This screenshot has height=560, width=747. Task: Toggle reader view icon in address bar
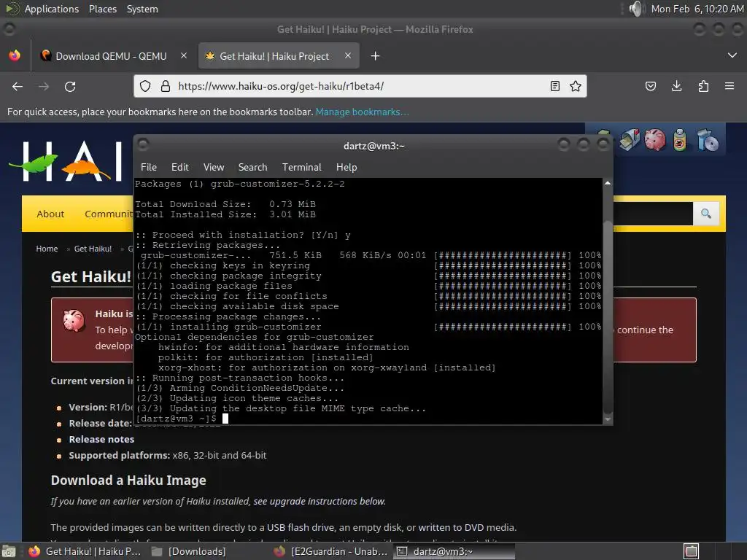click(555, 86)
